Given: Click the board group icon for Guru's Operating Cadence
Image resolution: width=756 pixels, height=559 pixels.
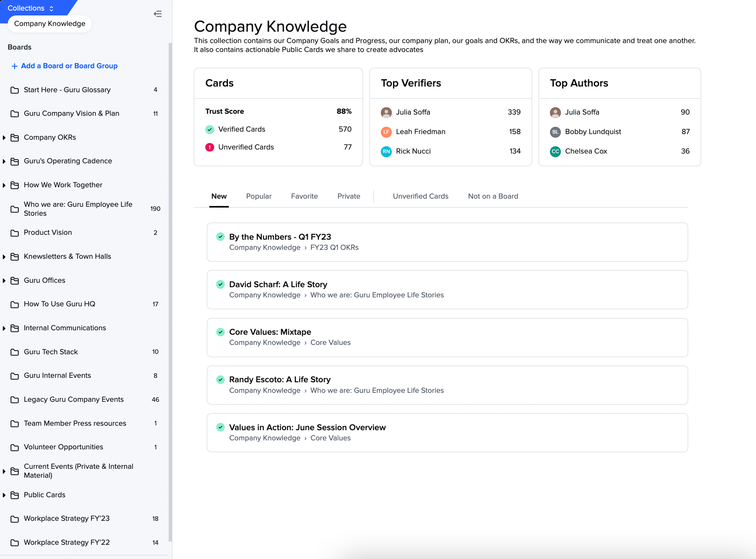Looking at the screenshot, I should 15,161.
